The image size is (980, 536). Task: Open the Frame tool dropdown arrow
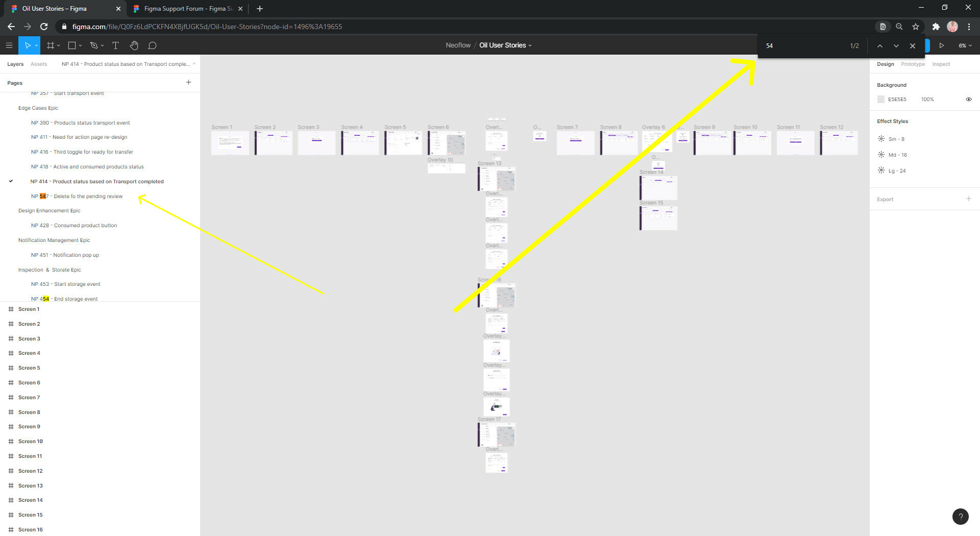coord(59,45)
